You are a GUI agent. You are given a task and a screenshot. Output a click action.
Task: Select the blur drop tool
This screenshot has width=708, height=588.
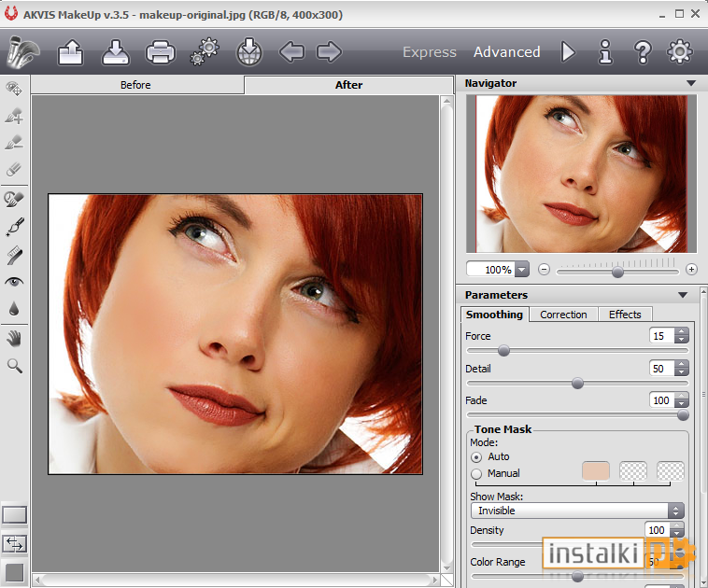[x=14, y=309]
